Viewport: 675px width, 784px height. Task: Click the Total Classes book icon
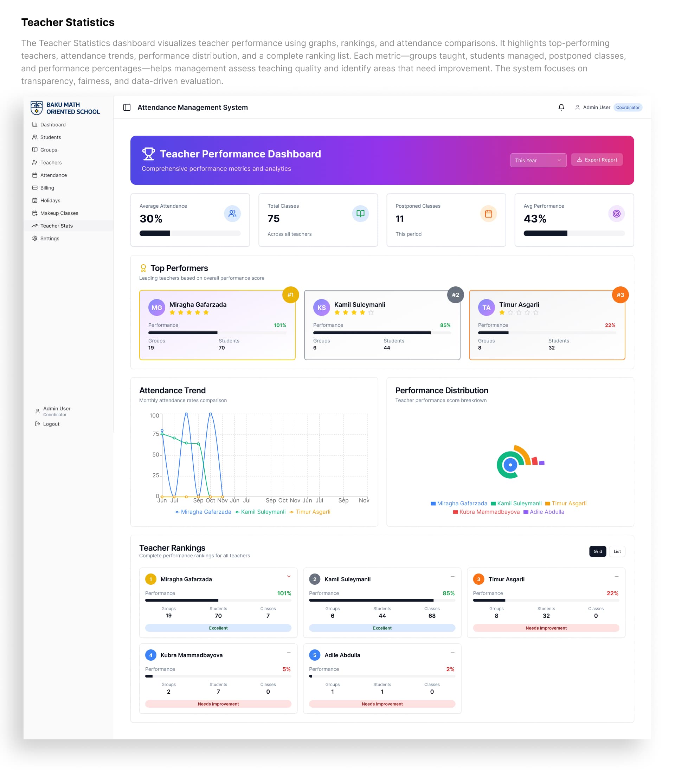tap(360, 214)
